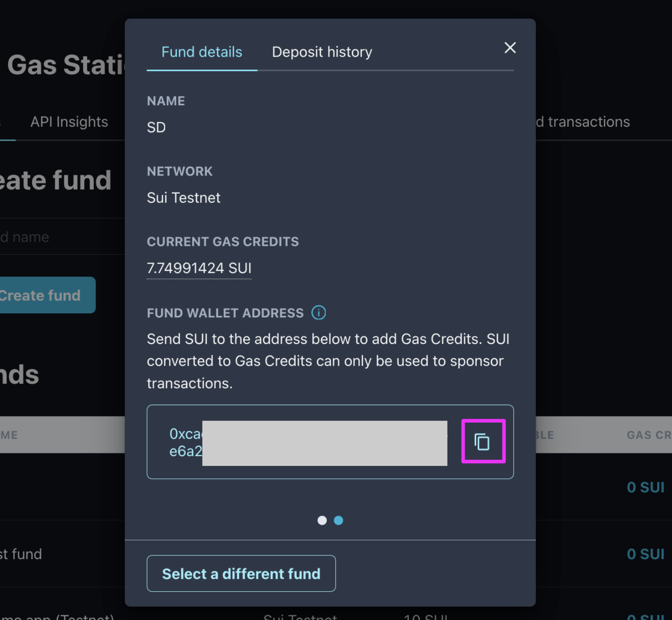Click the SD fund name value
The width and height of the screenshot is (672, 620).
click(156, 127)
